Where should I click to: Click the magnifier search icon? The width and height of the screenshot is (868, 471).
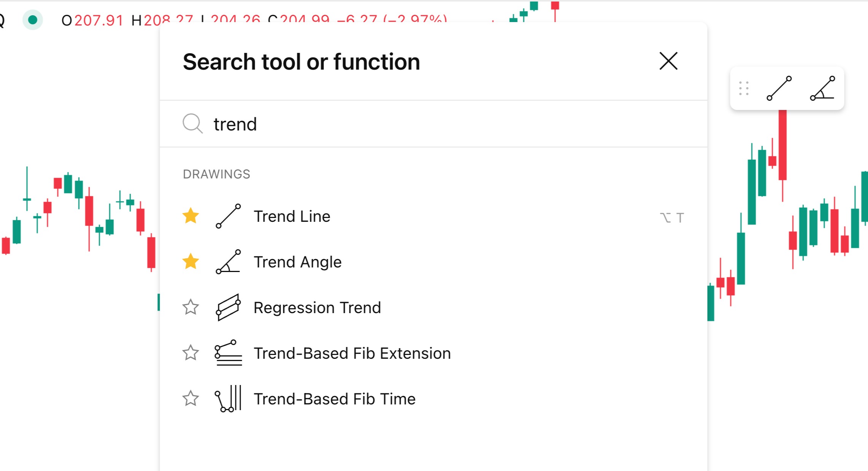point(193,123)
